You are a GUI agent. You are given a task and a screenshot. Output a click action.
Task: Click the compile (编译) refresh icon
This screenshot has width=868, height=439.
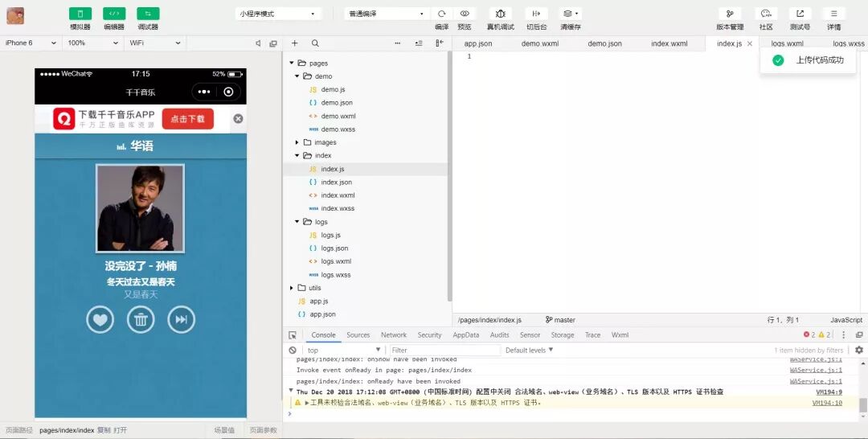[x=442, y=14]
